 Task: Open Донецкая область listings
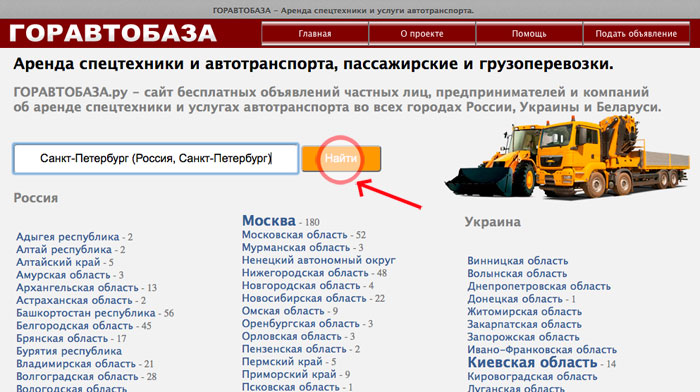pyautogui.click(x=515, y=299)
